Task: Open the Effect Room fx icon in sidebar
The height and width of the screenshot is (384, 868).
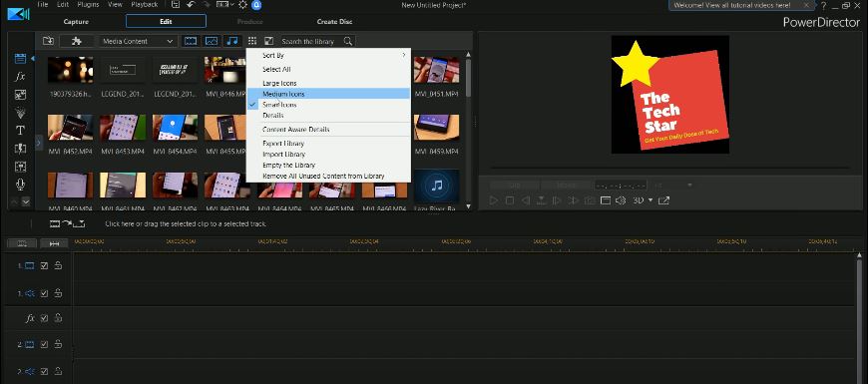Action: [20, 77]
